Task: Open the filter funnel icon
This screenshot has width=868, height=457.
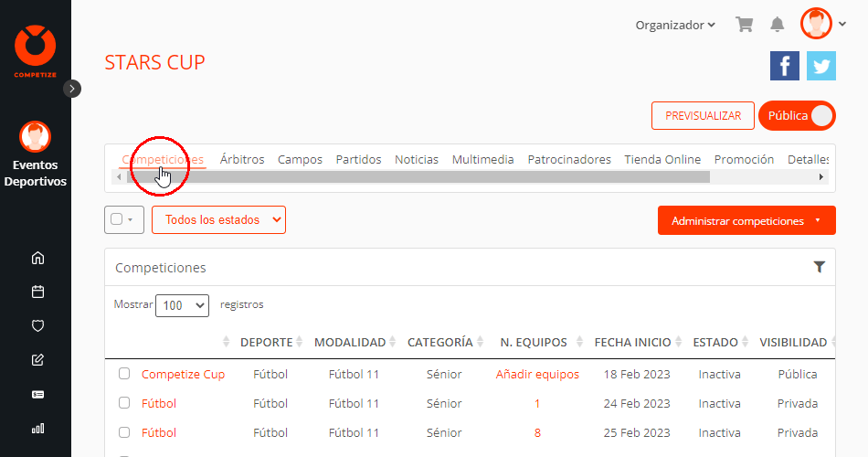Action: [x=820, y=267]
